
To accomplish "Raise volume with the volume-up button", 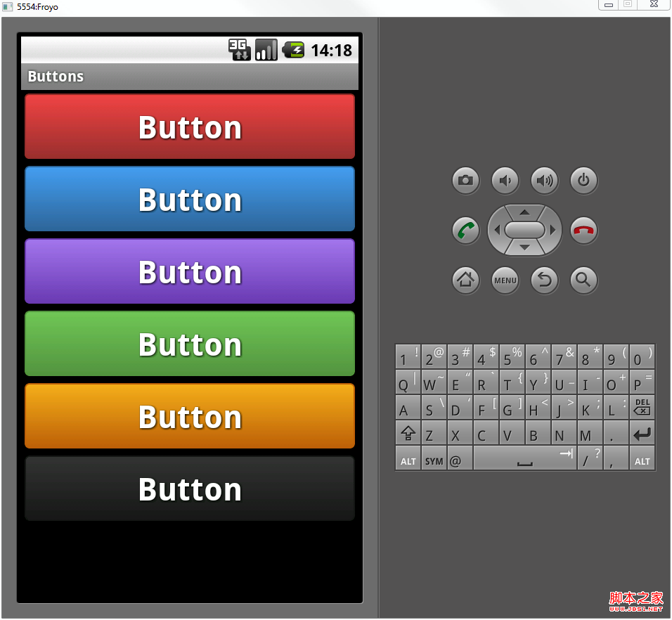I will tap(544, 181).
